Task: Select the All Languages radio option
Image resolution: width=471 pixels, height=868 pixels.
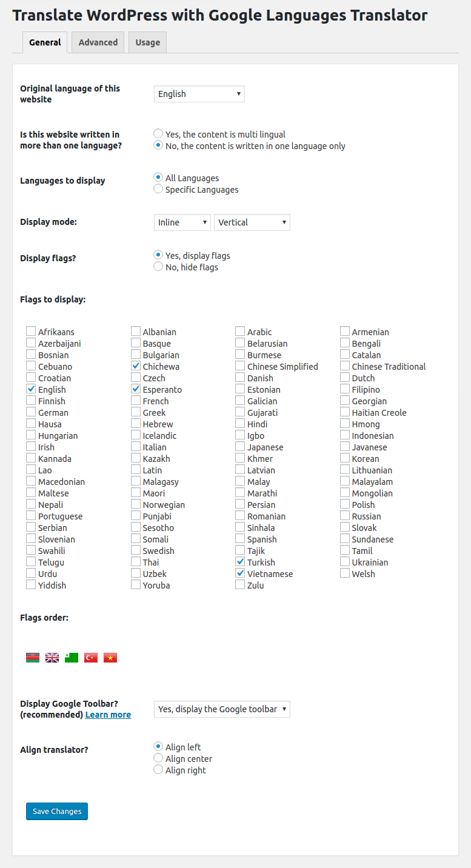Action: [159, 178]
